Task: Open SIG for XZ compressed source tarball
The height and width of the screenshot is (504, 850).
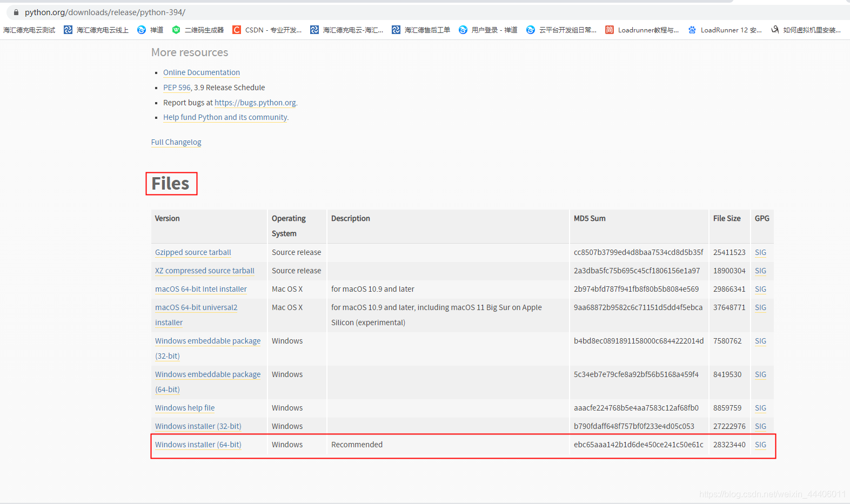Action: tap(760, 271)
